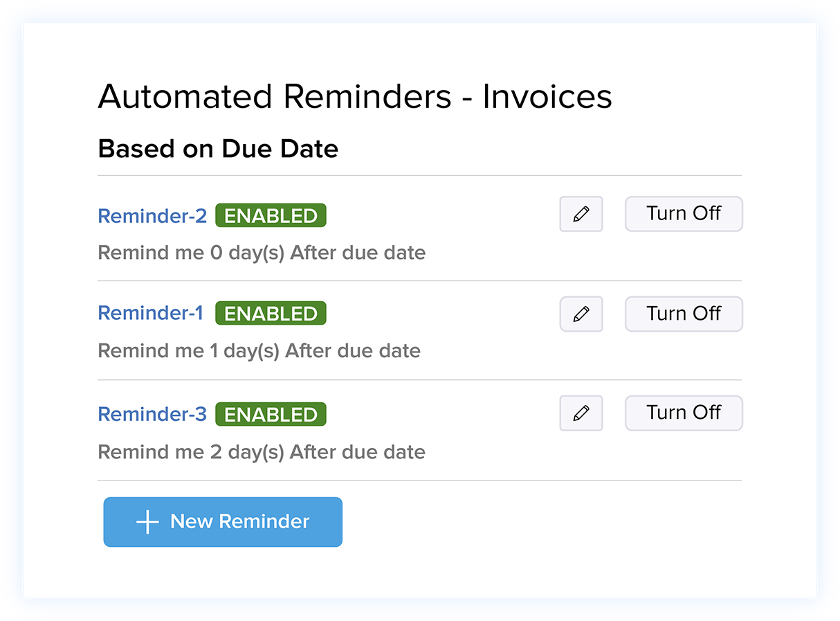The height and width of the screenshot is (621, 840).
Task: Click the ENABLED badge beside Reminder-1
Action: (271, 313)
